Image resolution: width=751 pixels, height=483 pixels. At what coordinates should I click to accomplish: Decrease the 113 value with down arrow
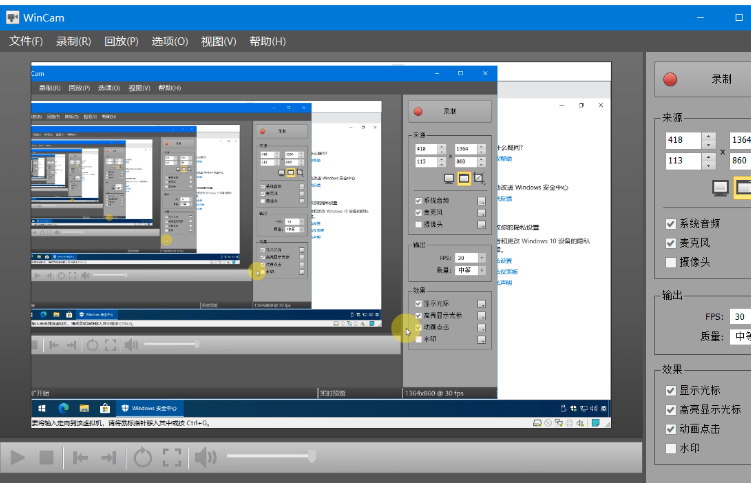[x=708, y=165]
